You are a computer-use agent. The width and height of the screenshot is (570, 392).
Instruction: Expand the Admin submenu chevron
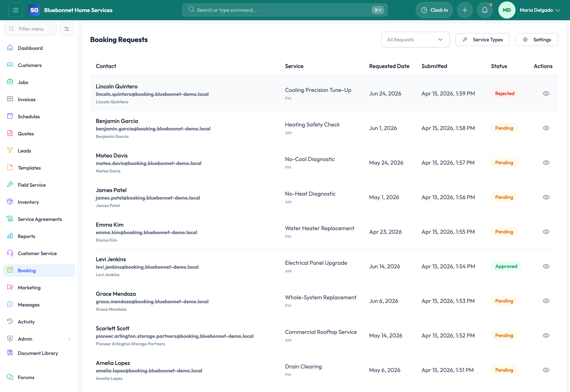tap(69, 339)
